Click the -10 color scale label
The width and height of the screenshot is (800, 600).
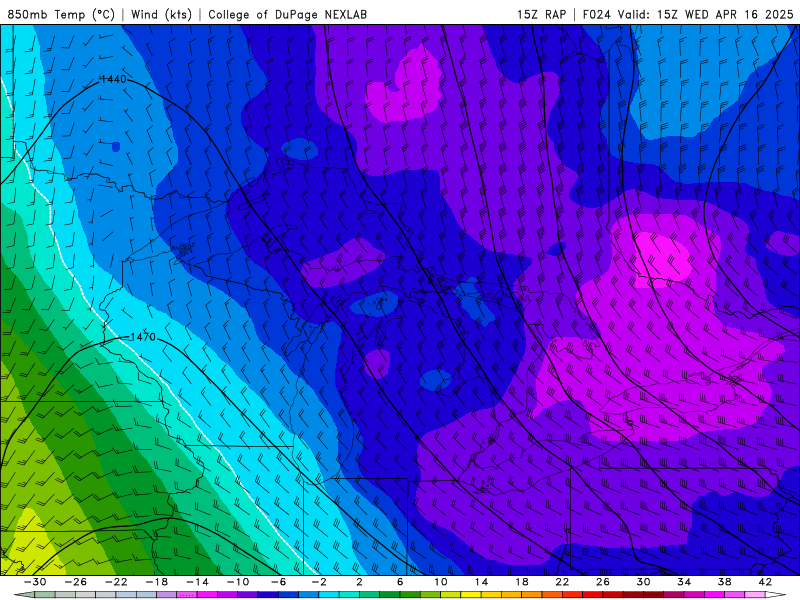coord(238,582)
